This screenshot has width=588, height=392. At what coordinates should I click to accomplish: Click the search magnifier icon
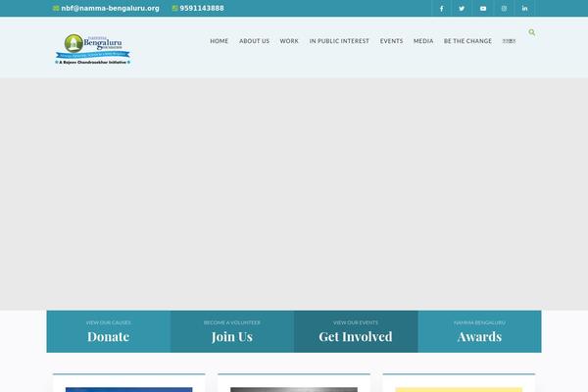pyautogui.click(x=532, y=32)
